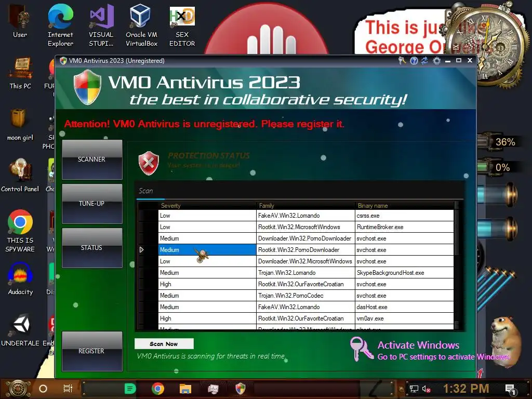
Task: Click the REGISTER button
Action: [92, 351]
